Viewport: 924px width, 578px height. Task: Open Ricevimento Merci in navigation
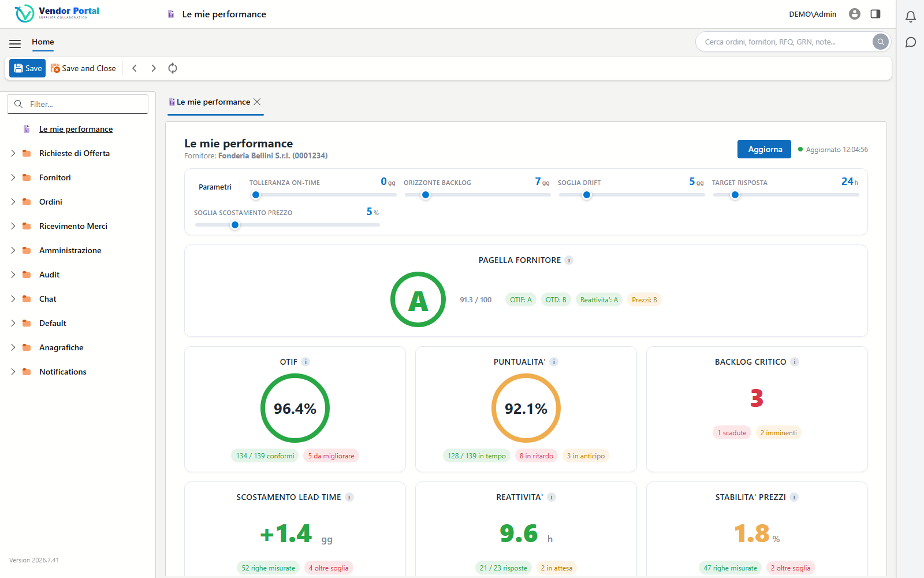click(x=73, y=226)
